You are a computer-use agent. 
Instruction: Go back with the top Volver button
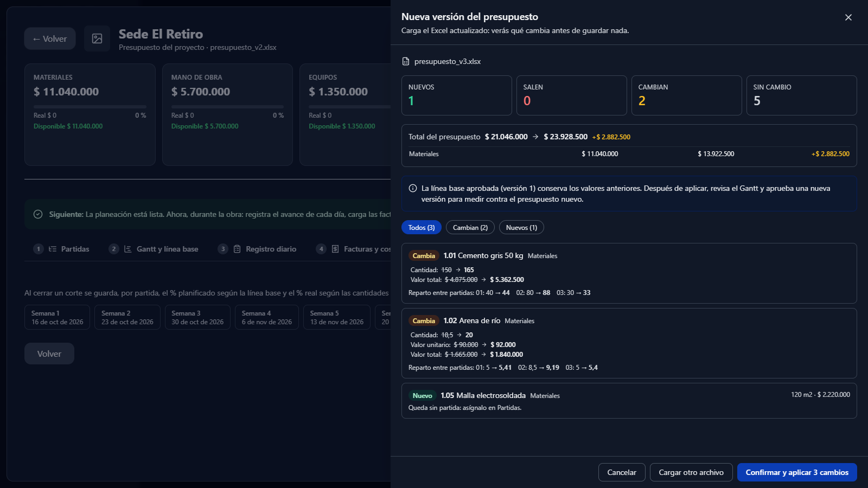click(x=50, y=38)
